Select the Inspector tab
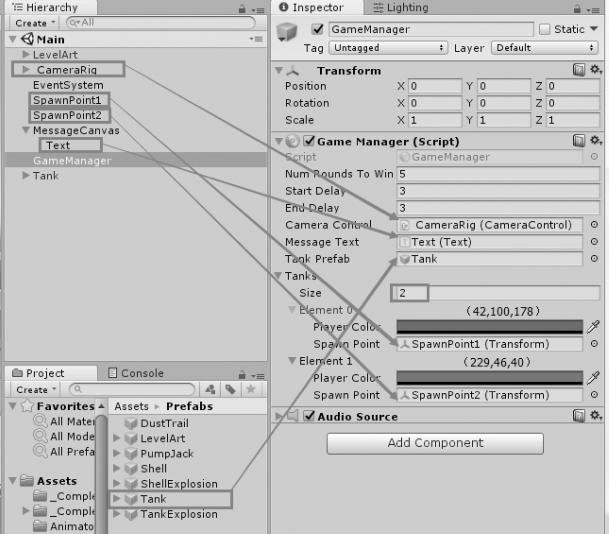 coord(318,7)
